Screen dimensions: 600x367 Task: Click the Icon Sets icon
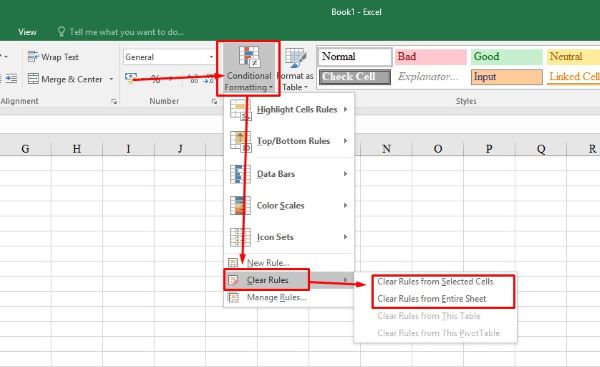click(x=240, y=237)
